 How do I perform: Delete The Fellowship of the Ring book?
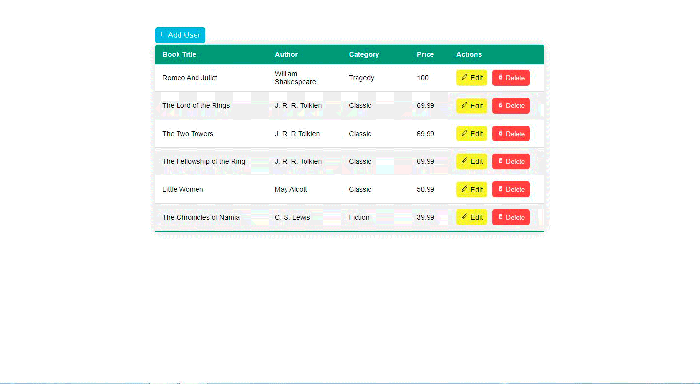(x=511, y=161)
